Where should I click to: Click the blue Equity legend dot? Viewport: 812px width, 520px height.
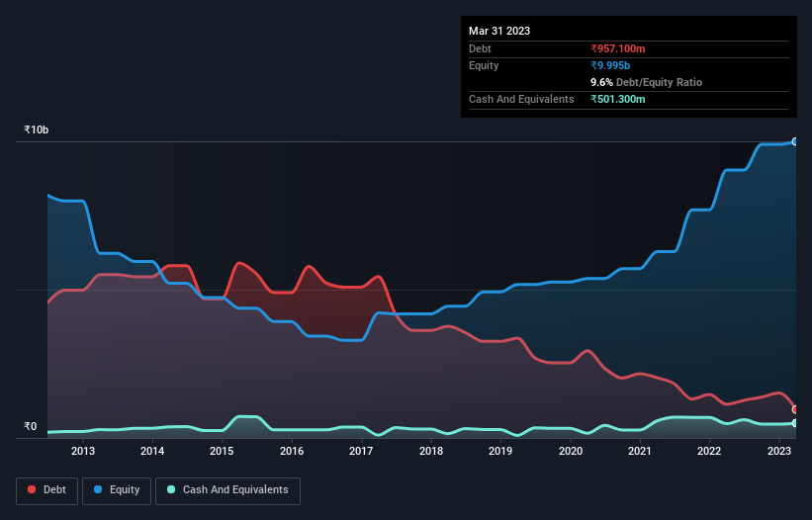point(98,489)
